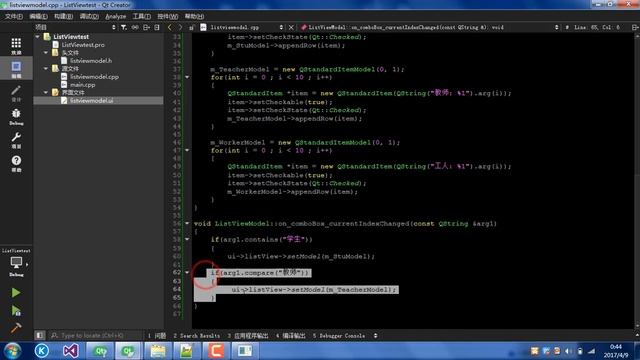
Task: Select listviewmodel.cpp in the project tree
Action: (94, 77)
